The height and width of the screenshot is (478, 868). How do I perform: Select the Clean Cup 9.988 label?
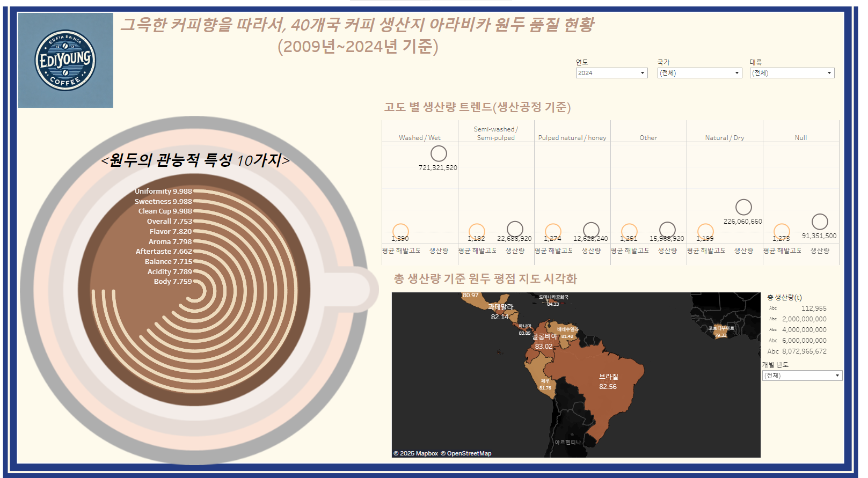(x=165, y=211)
